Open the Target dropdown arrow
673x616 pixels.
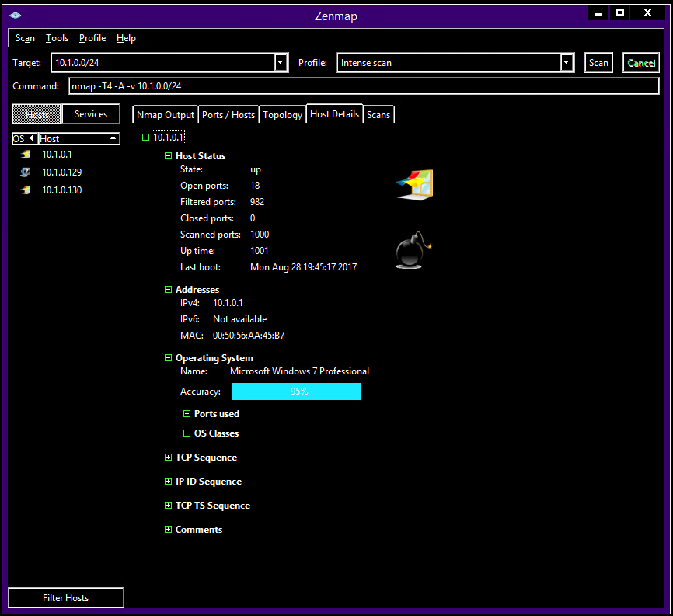281,63
